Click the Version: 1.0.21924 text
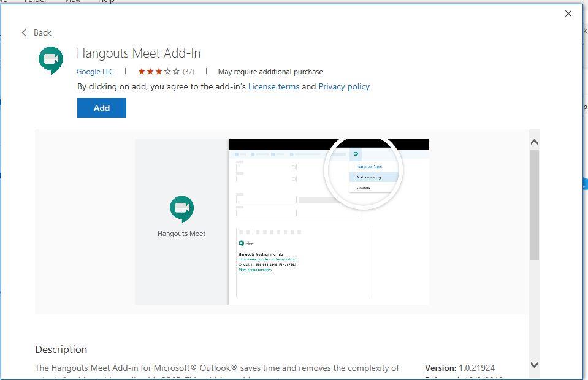Screen dimensions: 588x380 (x=460, y=368)
